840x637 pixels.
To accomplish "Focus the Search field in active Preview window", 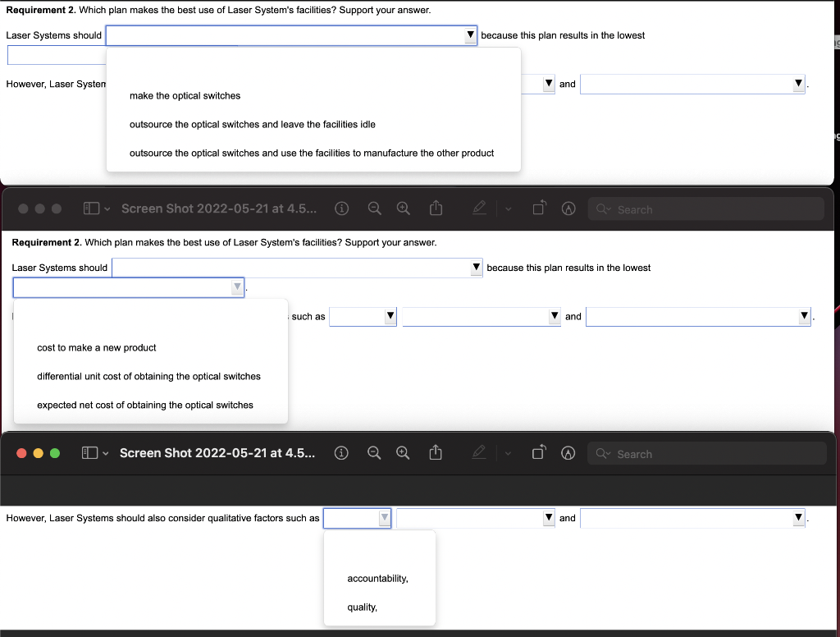I will point(706,454).
